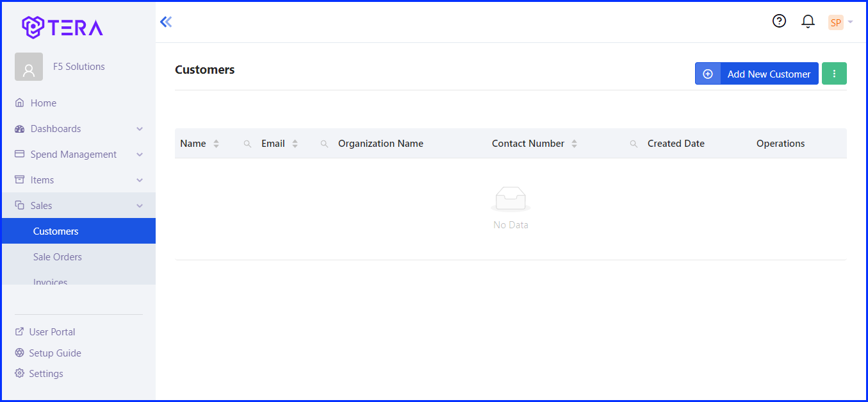Click the Operations column header
Image resolution: width=868 pixels, height=402 pixels.
pos(780,144)
